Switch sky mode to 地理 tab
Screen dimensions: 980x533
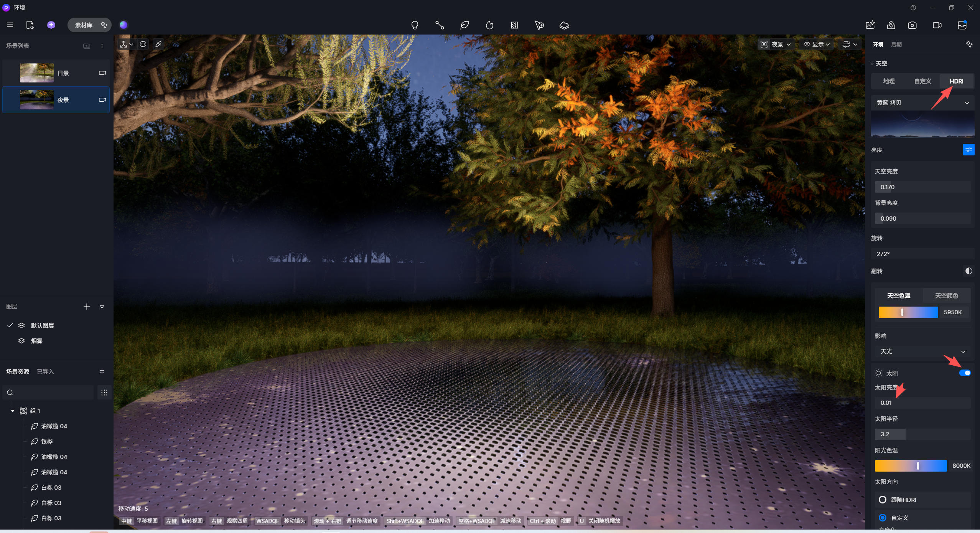(x=889, y=81)
